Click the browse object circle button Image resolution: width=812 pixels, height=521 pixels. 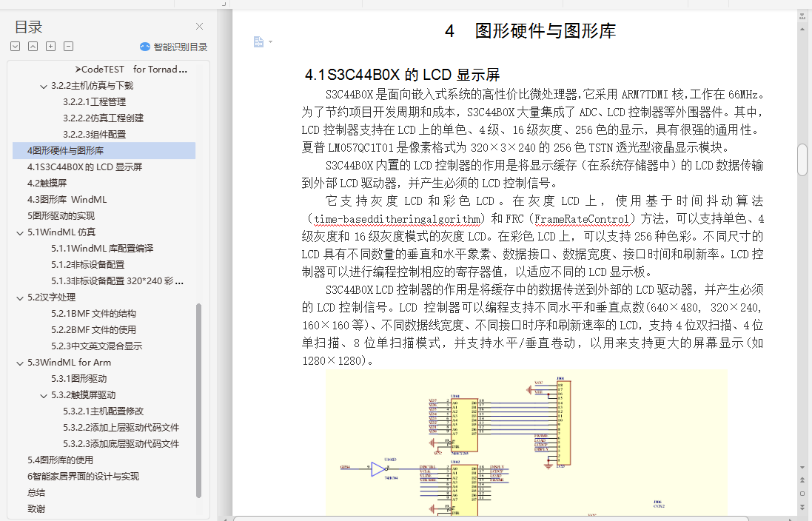(x=802, y=494)
